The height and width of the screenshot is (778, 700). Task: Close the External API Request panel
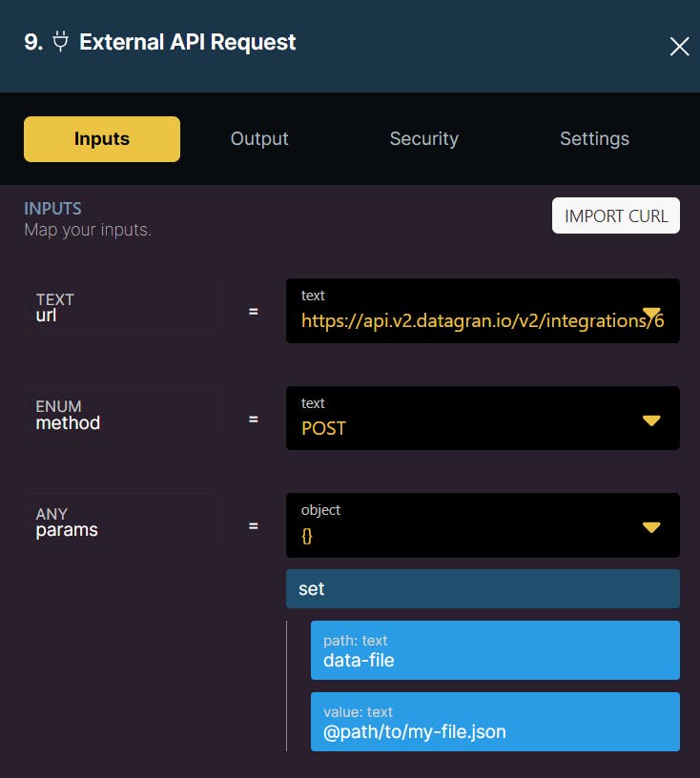click(x=679, y=47)
